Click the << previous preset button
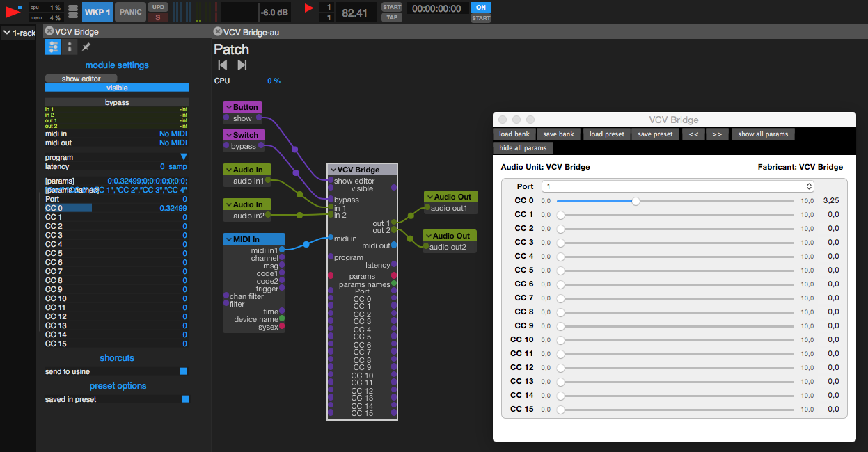The height and width of the screenshot is (452, 868). coord(693,134)
